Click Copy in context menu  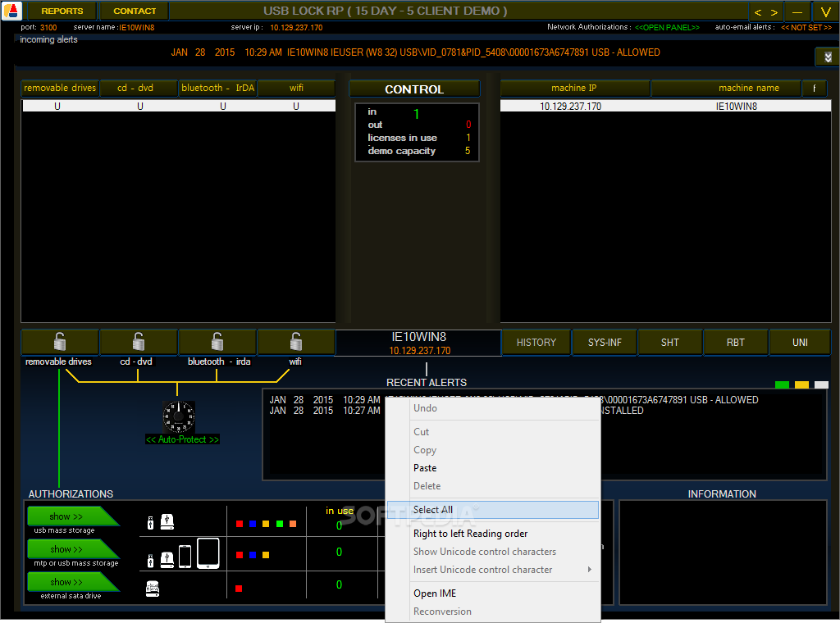[492, 450]
